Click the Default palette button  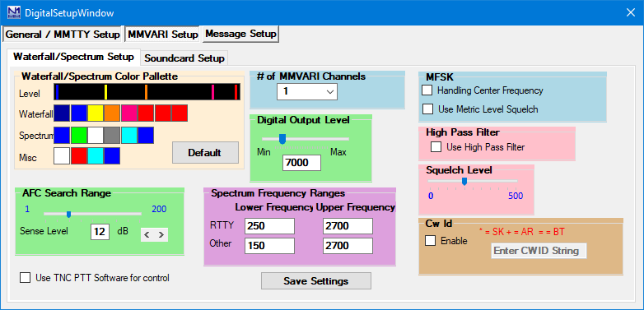coord(205,153)
